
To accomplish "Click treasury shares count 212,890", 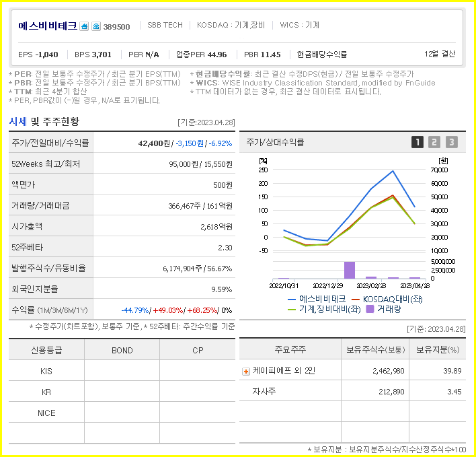I will 391,392.
